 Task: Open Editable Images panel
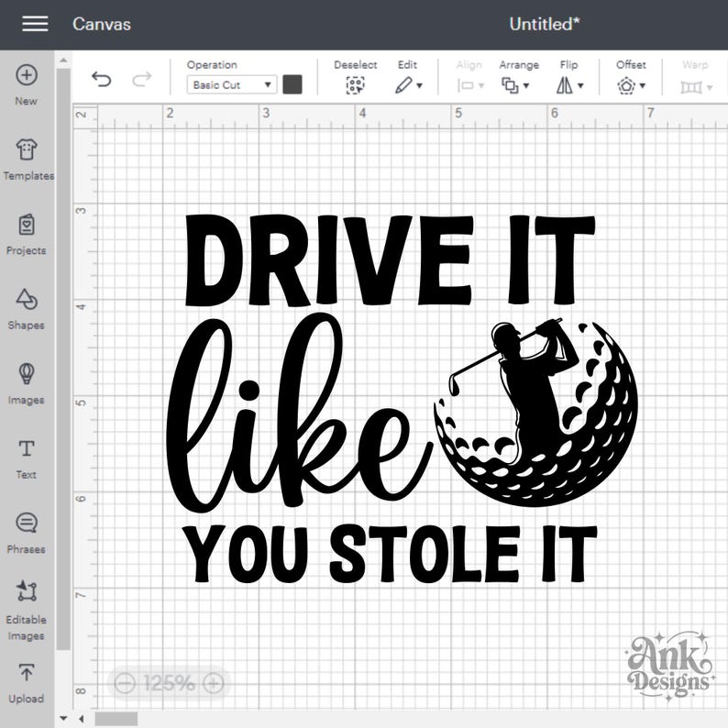pos(27,611)
